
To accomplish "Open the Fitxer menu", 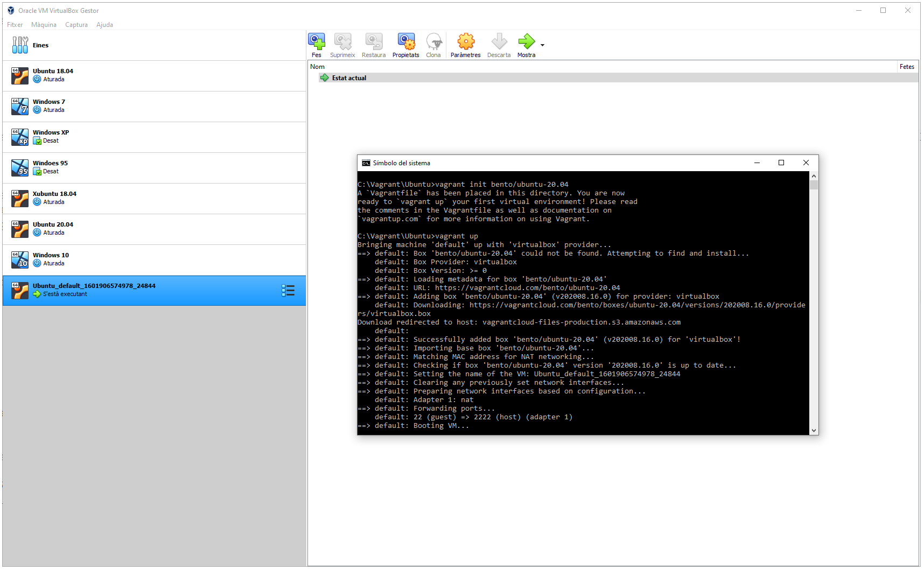I will click(x=15, y=25).
